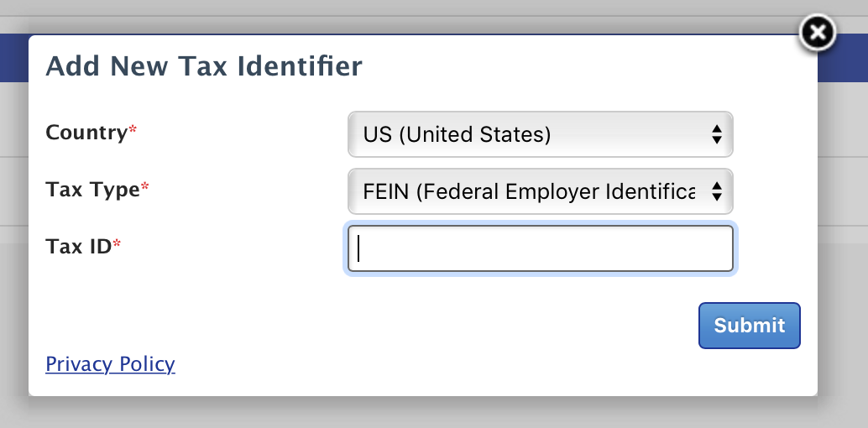The height and width of the screenshot is (428, 868).
Task: Click the Tax ID field label
Action: click(79, 247)
